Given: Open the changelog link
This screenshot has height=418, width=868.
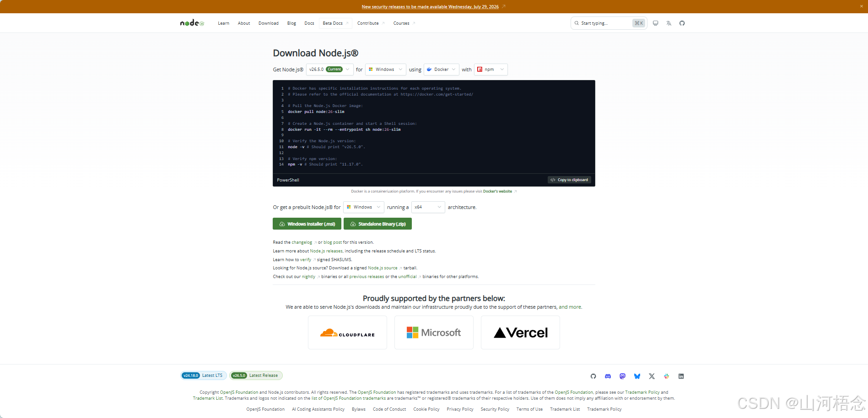Looking at the screenshot, I should tap(302, 242).
